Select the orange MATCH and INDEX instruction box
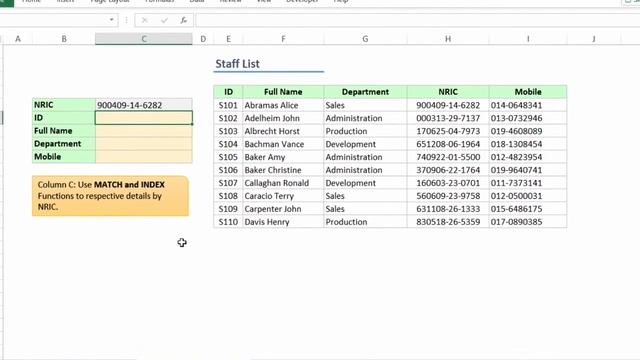 [x=111, y=196]
